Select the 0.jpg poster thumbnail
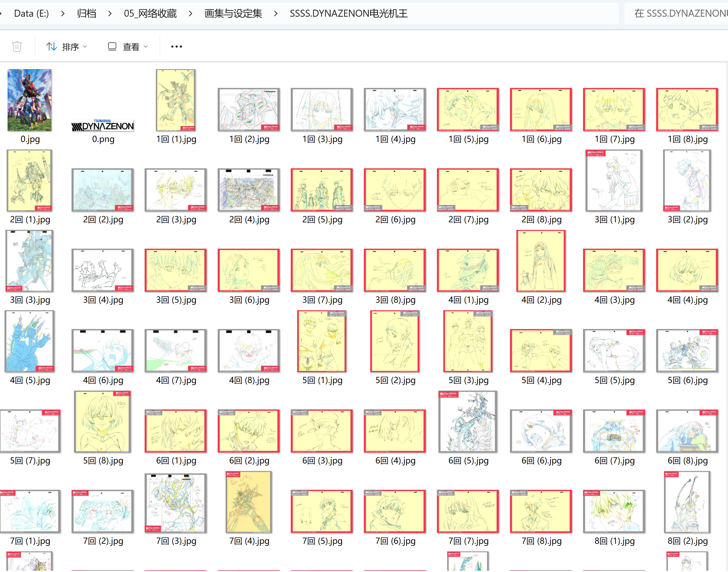Image resolution: width=728 pixels, height=572 pixels. pos(30,100)
